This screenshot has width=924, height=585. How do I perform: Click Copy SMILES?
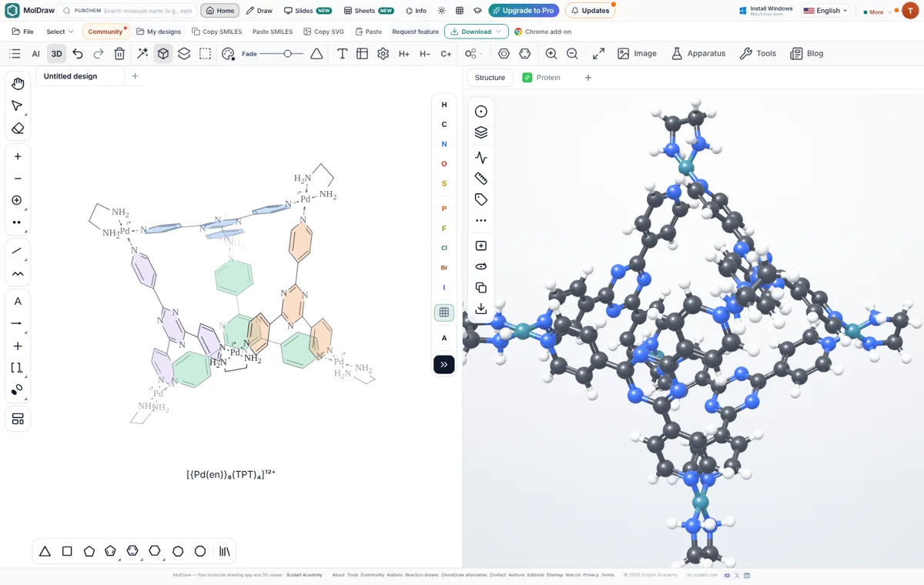216,32
